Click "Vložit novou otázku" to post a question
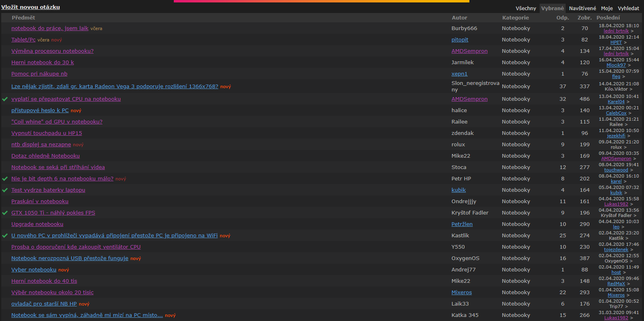Image resolution: width=644 pixels, height=321 pixels. tap(30, 7)
